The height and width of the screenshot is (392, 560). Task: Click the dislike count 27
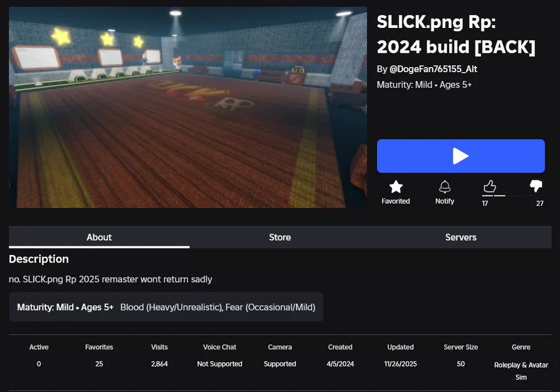click(x=539, y=203)
